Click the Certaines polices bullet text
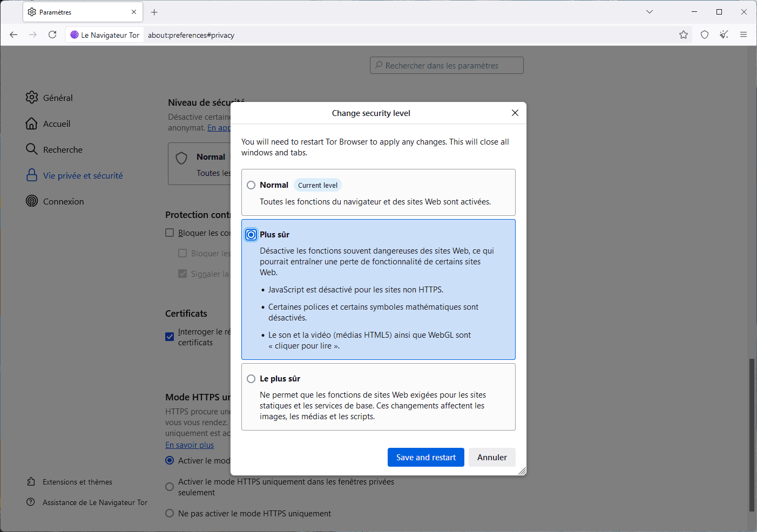This screenshot has height=532, width=757. pyautogui.click(x=373, y=312)
